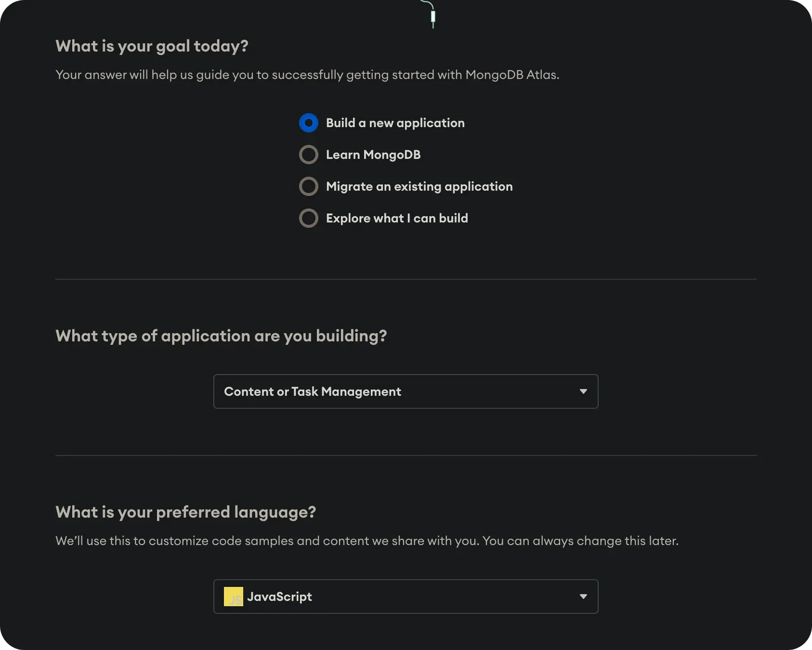
Task: Click the MongoDB Atlas guidance description text
Action: coord(307,75)
